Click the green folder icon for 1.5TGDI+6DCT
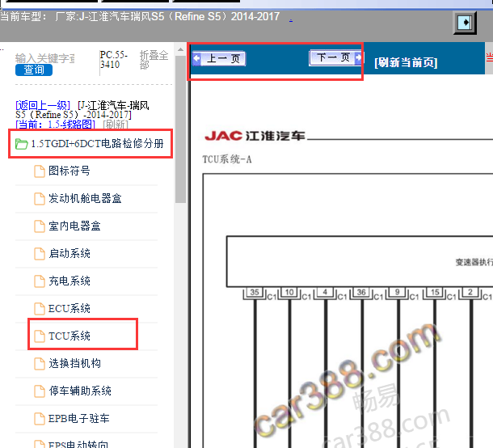The image size is (493, 448). pos(22,144)
